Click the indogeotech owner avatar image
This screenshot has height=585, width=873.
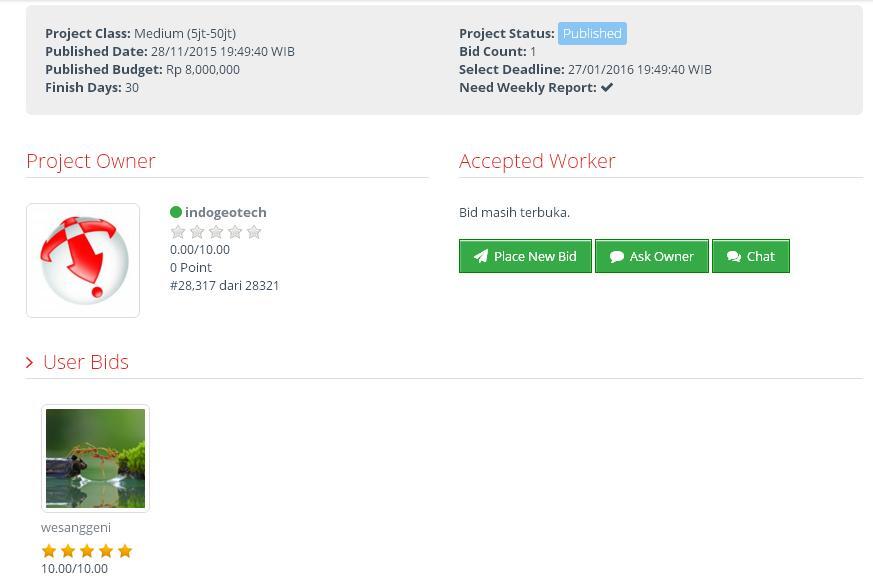(x=83, y=260)
